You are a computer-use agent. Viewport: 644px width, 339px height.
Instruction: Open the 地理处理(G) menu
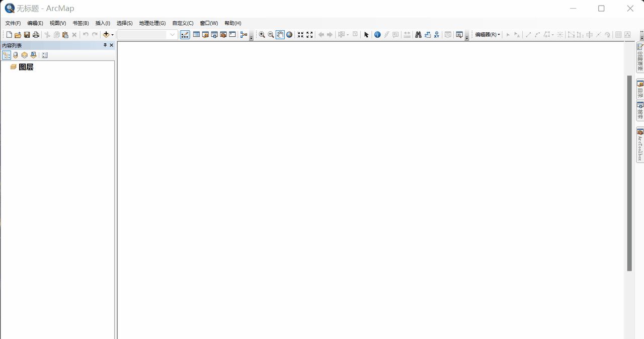[152, 23]
